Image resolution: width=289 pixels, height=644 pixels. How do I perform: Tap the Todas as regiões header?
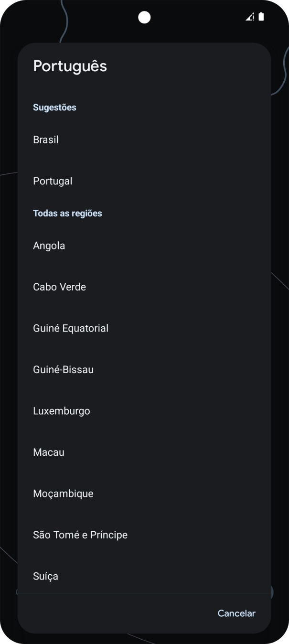[x=67, y=213]
